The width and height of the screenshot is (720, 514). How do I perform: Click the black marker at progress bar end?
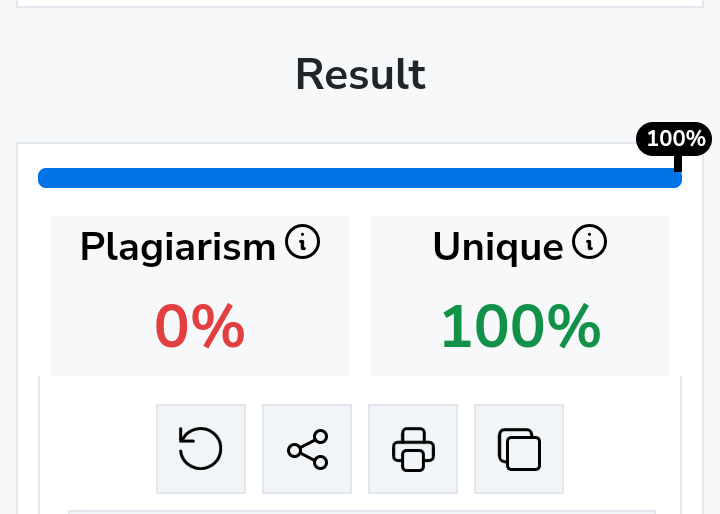(x=678, y=164)
